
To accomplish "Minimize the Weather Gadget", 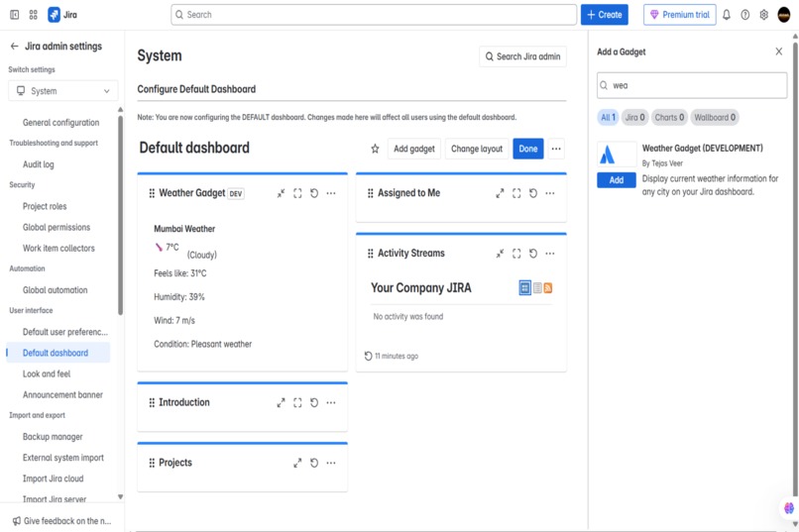I will pyautogui.click(x=281, y=193).
